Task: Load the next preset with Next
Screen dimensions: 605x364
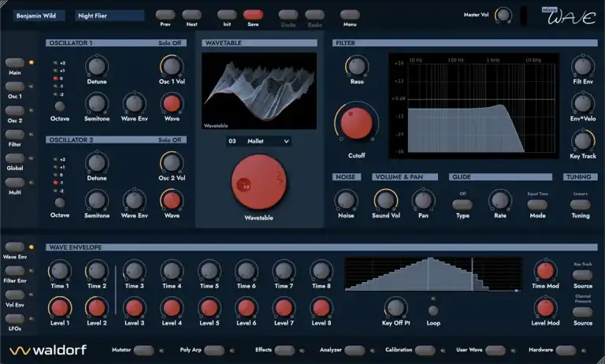Action: (x=191, y=15)
